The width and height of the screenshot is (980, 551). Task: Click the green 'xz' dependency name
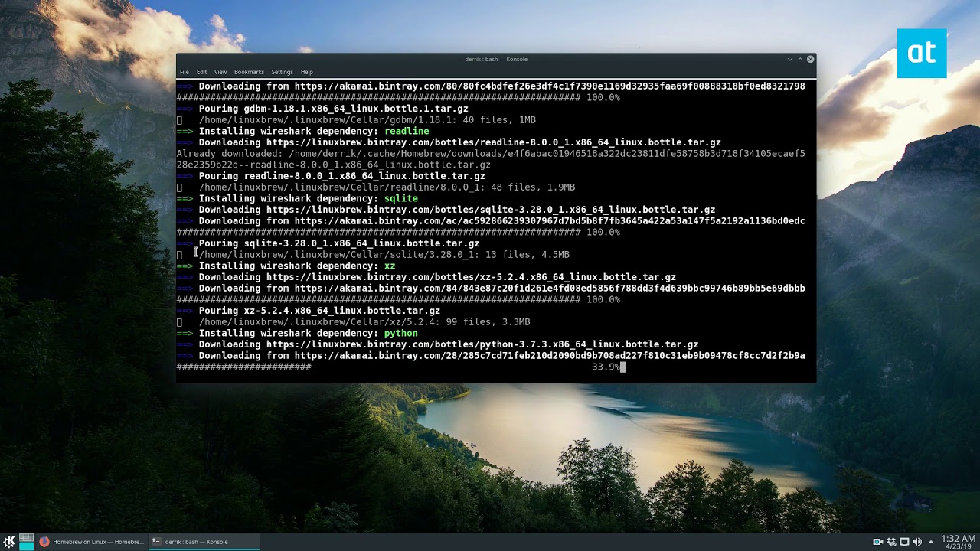[x=390, y=266]
